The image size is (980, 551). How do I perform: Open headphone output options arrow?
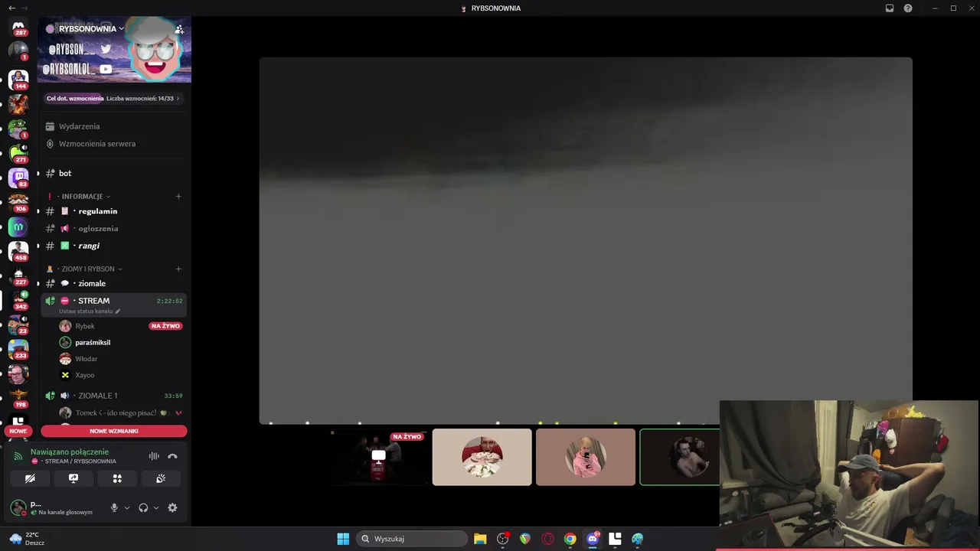point(156,507)
